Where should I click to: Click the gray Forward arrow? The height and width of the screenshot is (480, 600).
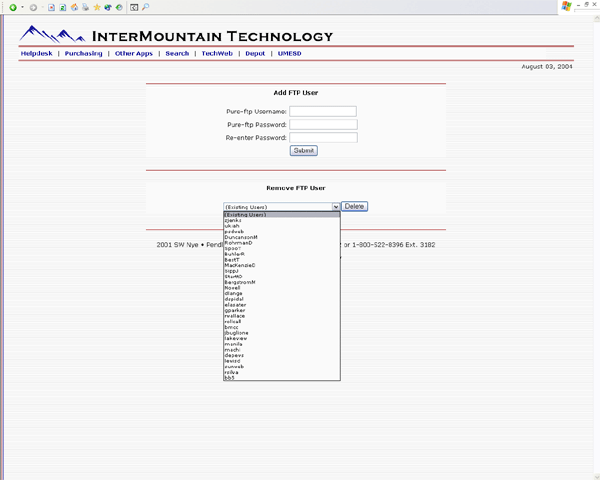33,7
